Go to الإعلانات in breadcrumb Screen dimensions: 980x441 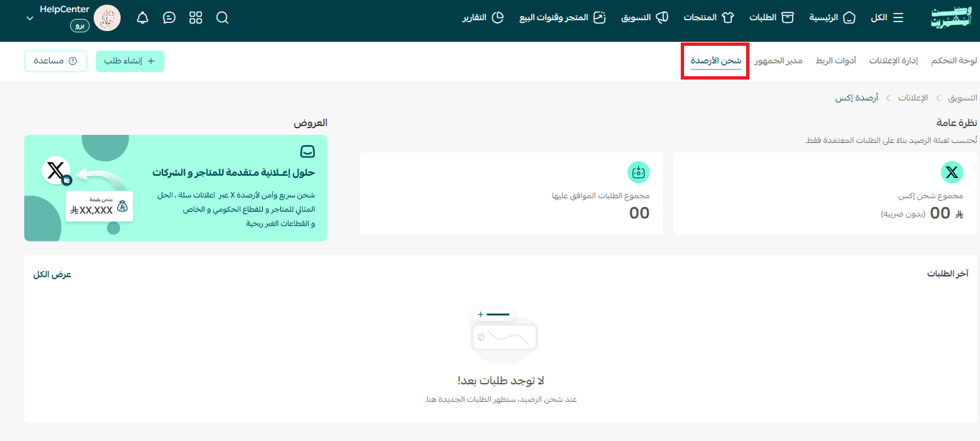pos(913,98)
